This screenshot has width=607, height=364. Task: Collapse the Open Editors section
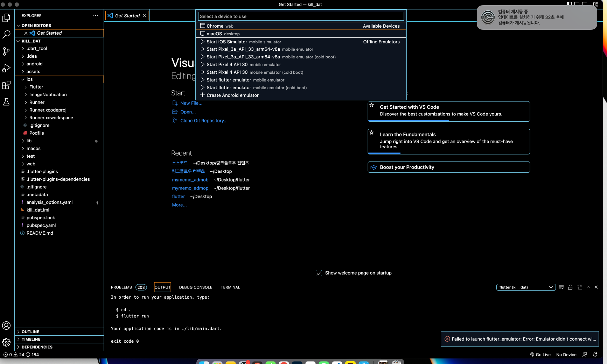pyautogui.click(x=60, y=26)
